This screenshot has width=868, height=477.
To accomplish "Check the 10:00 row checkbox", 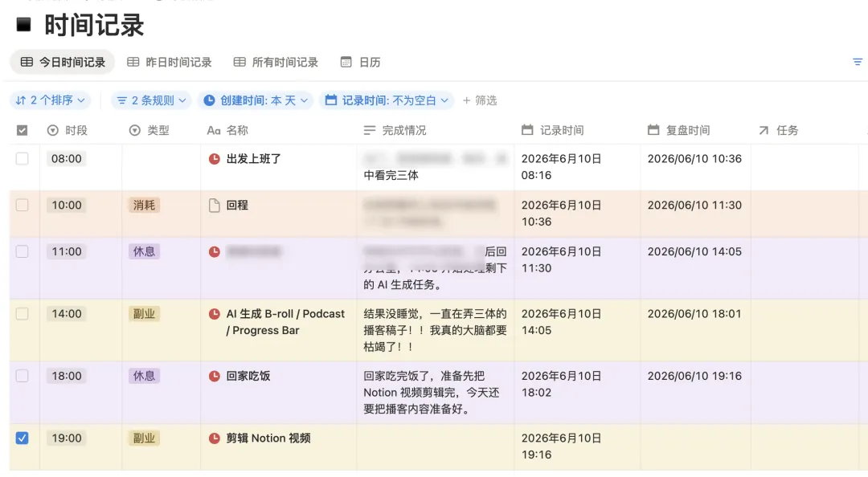I will click(23, 206).
